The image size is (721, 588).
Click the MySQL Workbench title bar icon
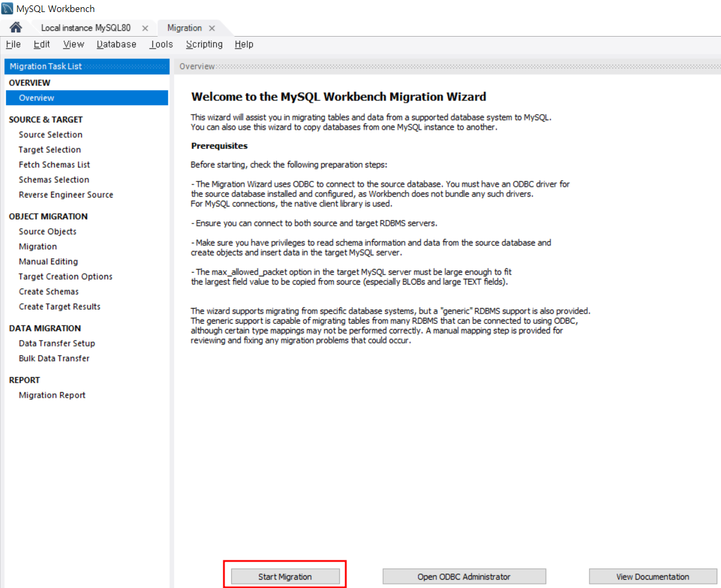[x=8, y=8]
